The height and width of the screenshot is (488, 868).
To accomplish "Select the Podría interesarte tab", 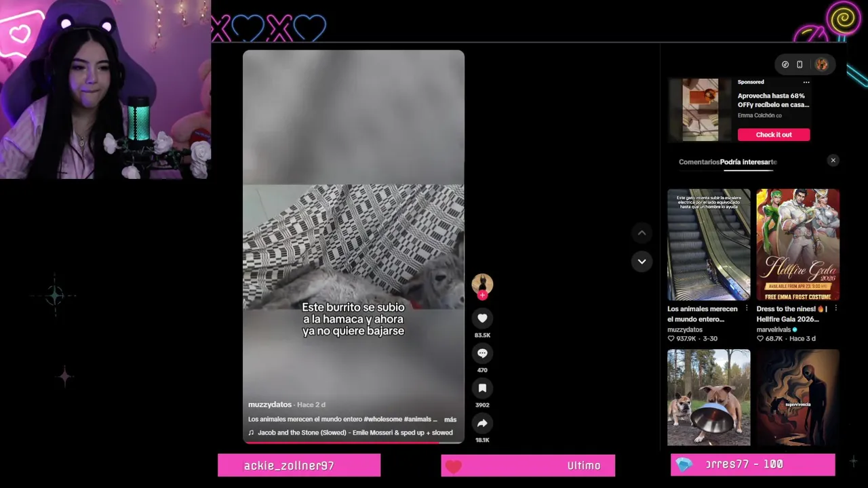I will coord(749,162).
